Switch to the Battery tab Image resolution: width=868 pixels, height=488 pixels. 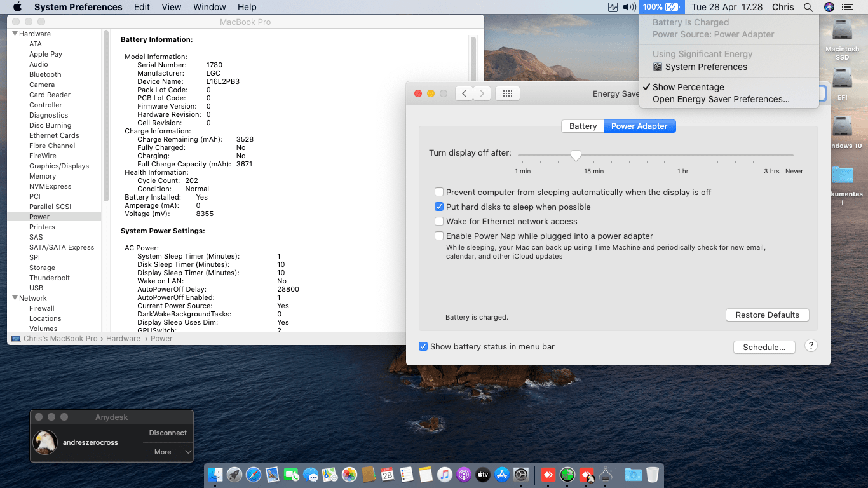(x=583, y=126)
